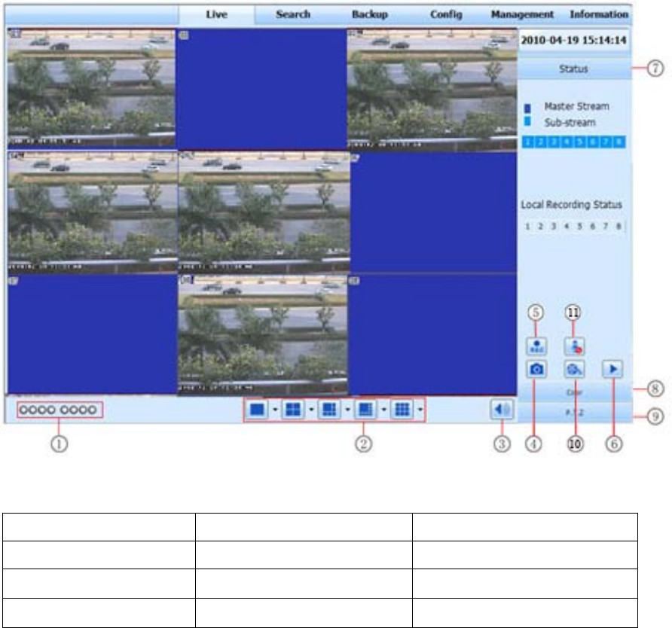
Task: Toggle stream status square for channel 2
Action: (x=541, y=142)
